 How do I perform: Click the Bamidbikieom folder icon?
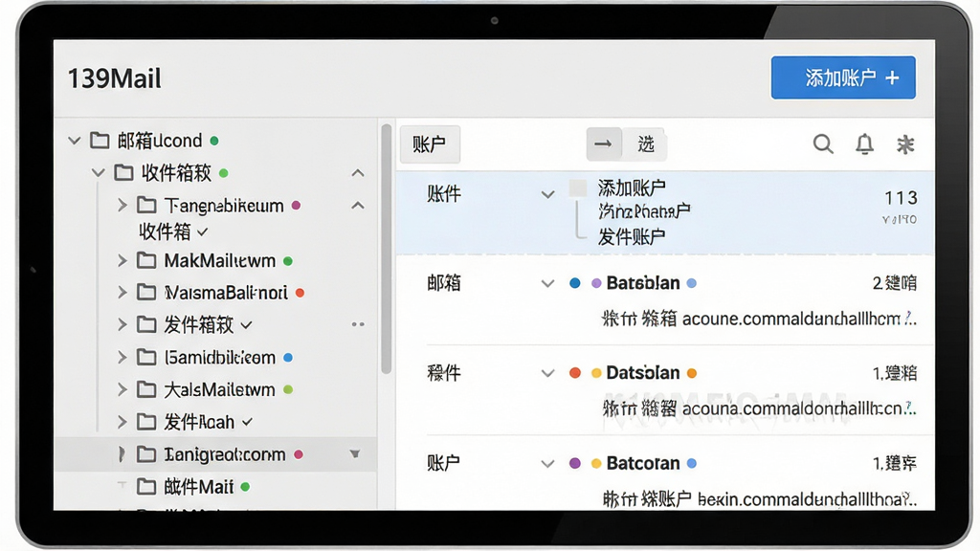coord(146,357)
